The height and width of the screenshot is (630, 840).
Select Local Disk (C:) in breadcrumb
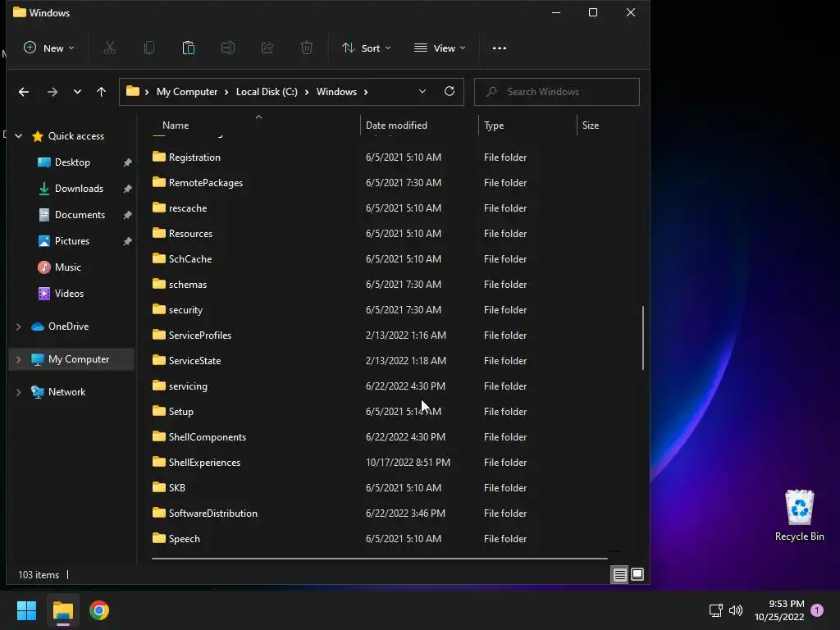point(267,92)
